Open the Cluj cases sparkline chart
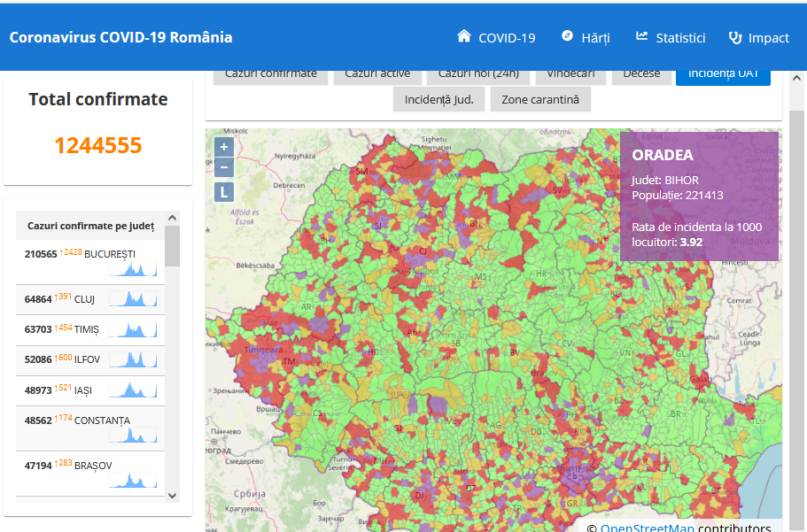The height and width of the screenshot is (532, 807). pos(133,299)
